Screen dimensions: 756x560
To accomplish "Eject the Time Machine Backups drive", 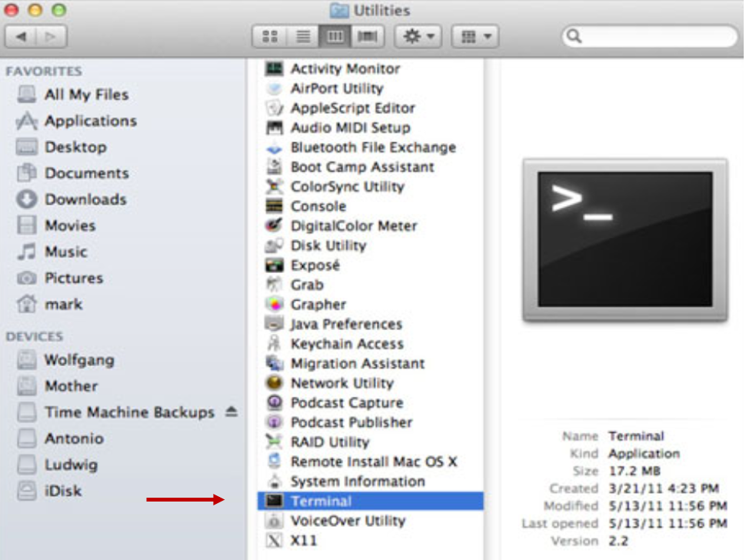I will pyautogui.click(x=231, y=412).
